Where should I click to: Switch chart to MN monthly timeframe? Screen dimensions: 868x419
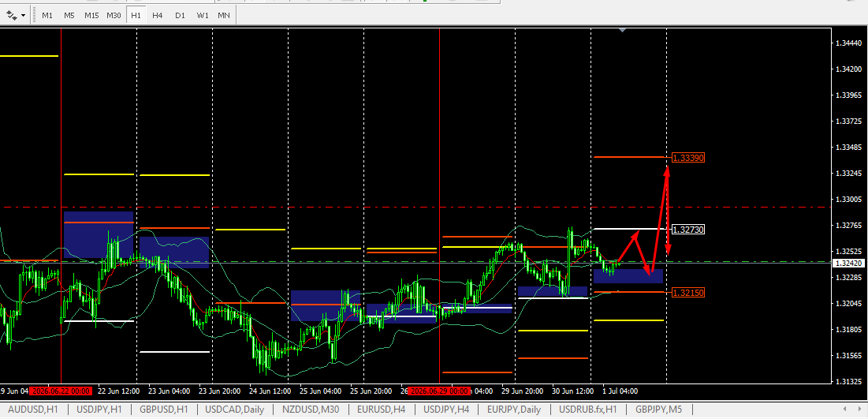[x=224, y=15]
